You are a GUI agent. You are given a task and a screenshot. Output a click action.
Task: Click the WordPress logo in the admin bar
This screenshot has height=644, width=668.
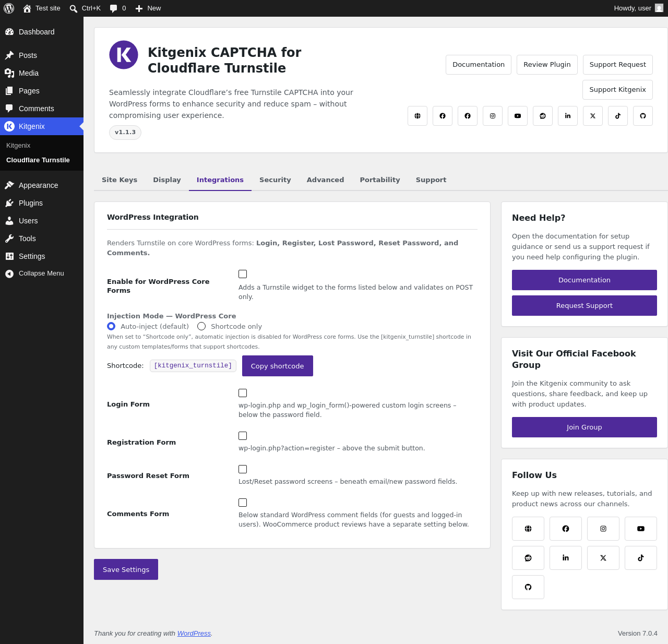(x=9, y=8)
